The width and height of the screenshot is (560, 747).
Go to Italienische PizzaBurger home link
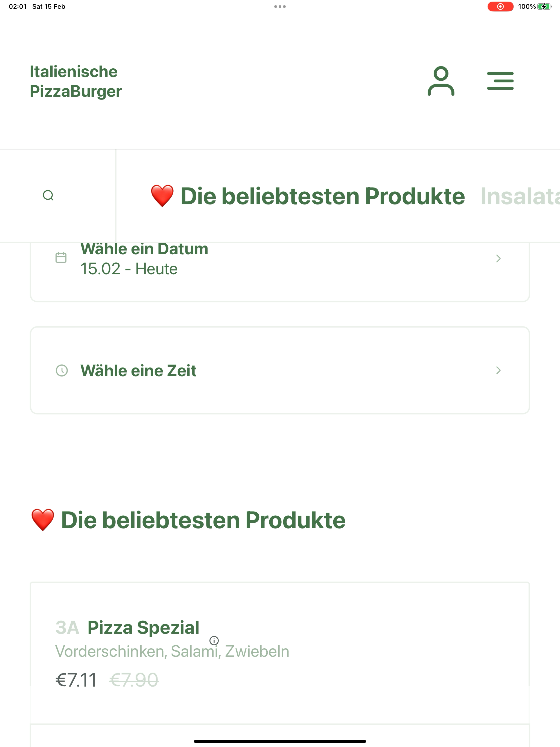click(x=76, y=81)
